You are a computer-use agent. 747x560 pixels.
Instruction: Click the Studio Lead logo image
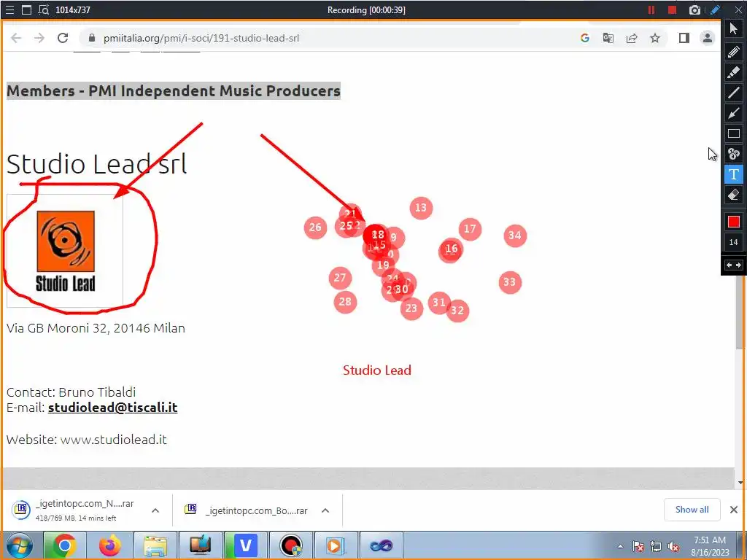65,251
